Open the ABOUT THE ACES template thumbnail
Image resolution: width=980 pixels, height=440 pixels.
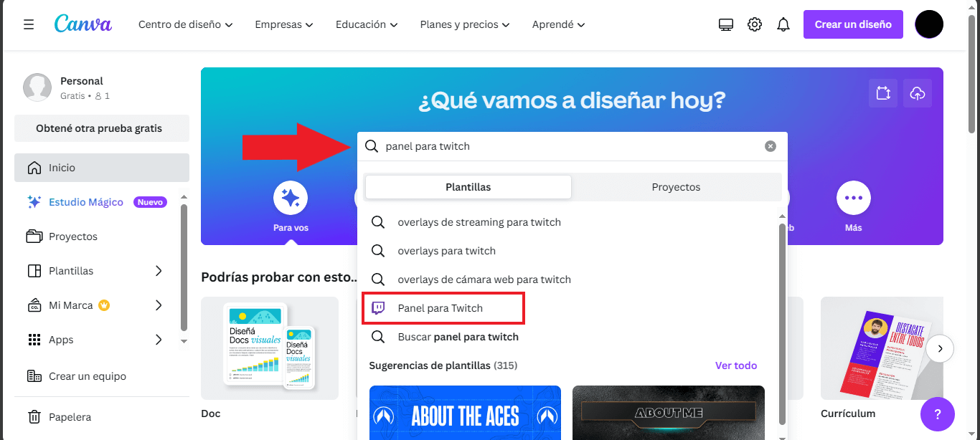(465, 413)
